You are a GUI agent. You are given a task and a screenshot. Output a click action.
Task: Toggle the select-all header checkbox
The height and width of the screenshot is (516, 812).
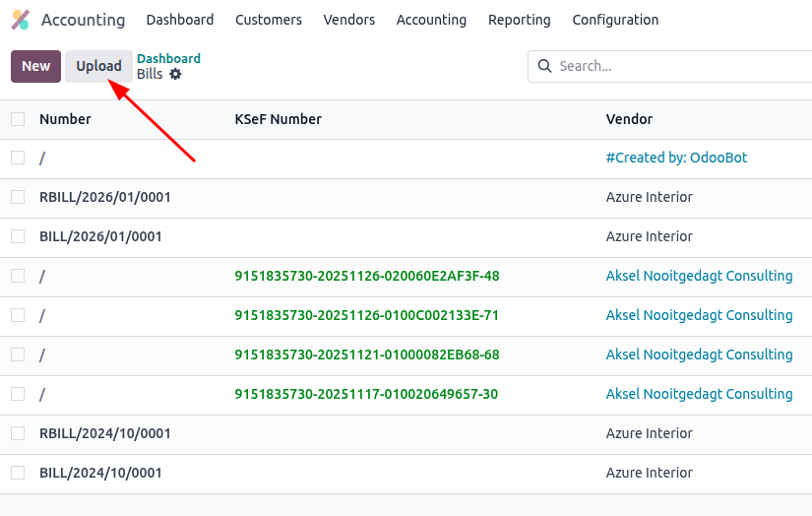[18, 119]
